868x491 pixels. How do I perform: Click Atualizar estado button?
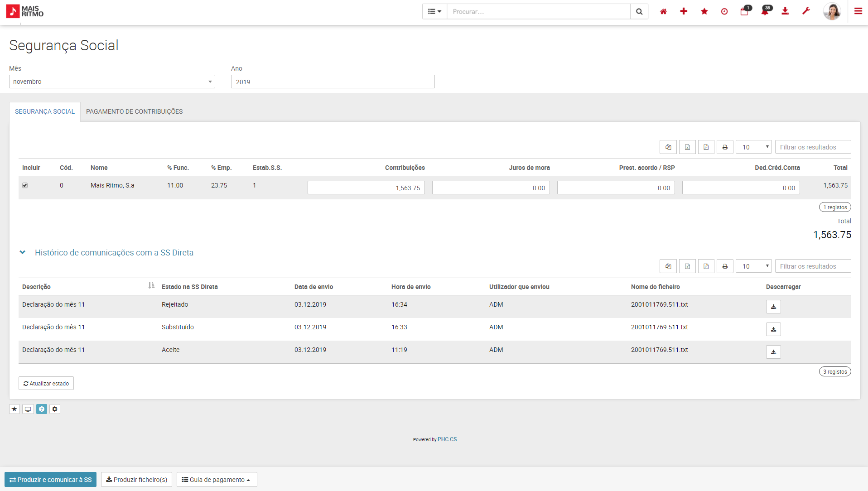coord(46,383)
